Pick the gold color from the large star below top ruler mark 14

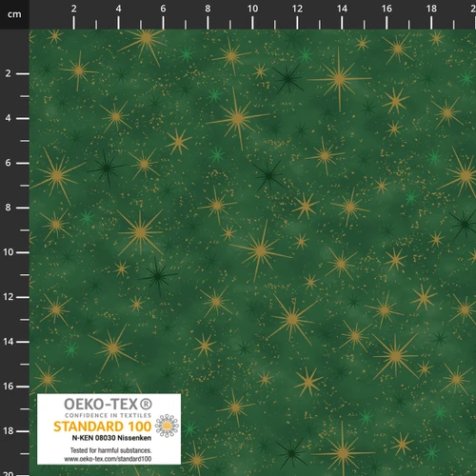pos(339,79)
